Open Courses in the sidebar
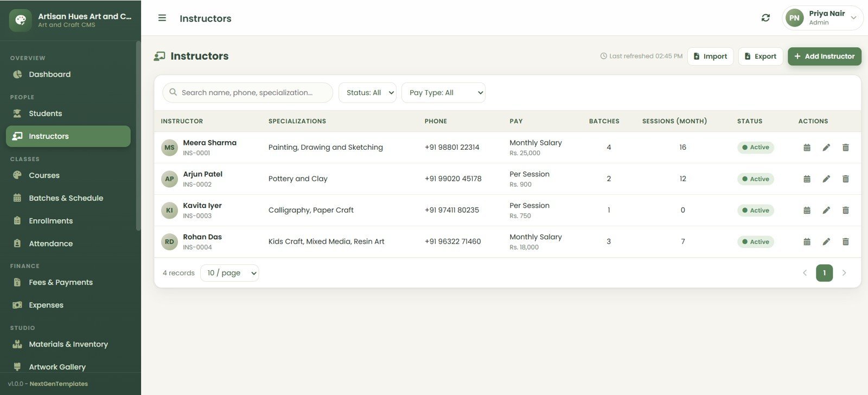Screen dimensions: 868x395 pos(68,175)
